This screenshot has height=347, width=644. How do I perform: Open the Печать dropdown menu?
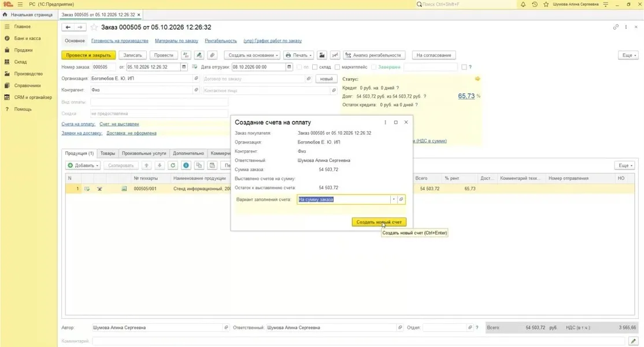pyautogui.click(x=299, y=55)
